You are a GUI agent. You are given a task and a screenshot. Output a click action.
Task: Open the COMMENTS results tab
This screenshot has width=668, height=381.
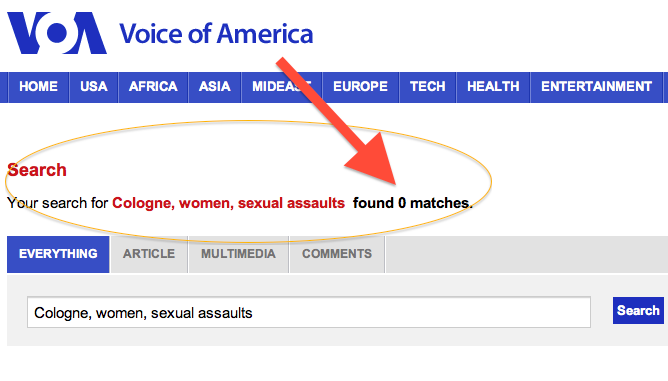[x=337, y=254]
